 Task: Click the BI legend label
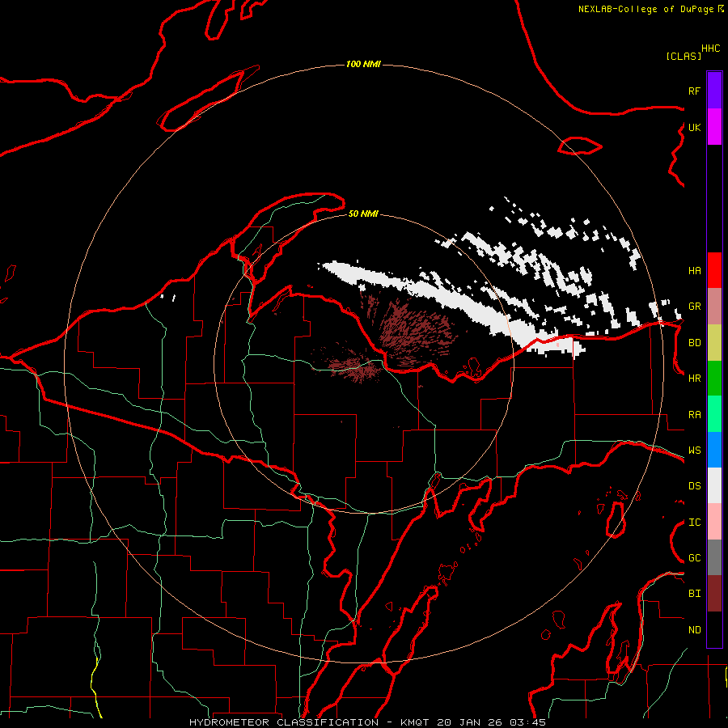[x=694, y=594]
